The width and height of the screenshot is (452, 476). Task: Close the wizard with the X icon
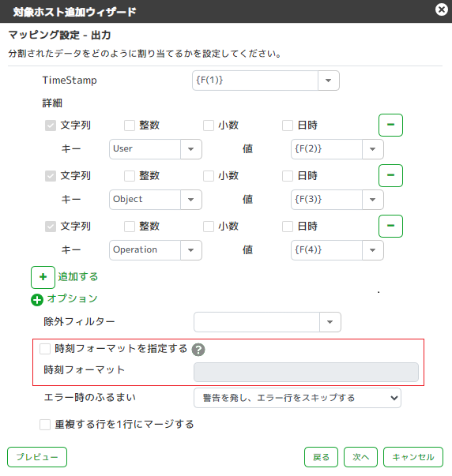442,9
